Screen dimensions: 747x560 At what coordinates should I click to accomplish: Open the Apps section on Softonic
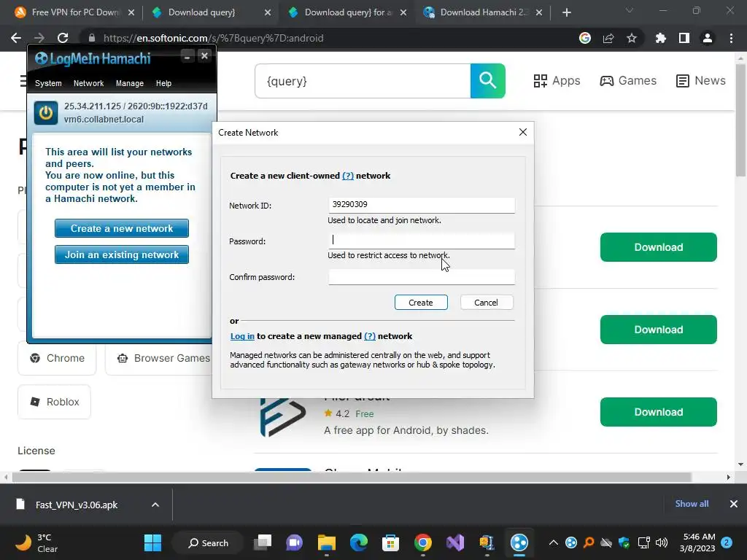[557, 81]
